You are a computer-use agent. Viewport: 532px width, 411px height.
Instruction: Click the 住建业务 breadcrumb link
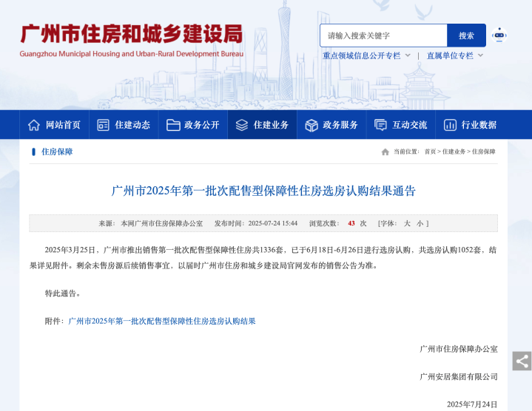click(454, 152)
